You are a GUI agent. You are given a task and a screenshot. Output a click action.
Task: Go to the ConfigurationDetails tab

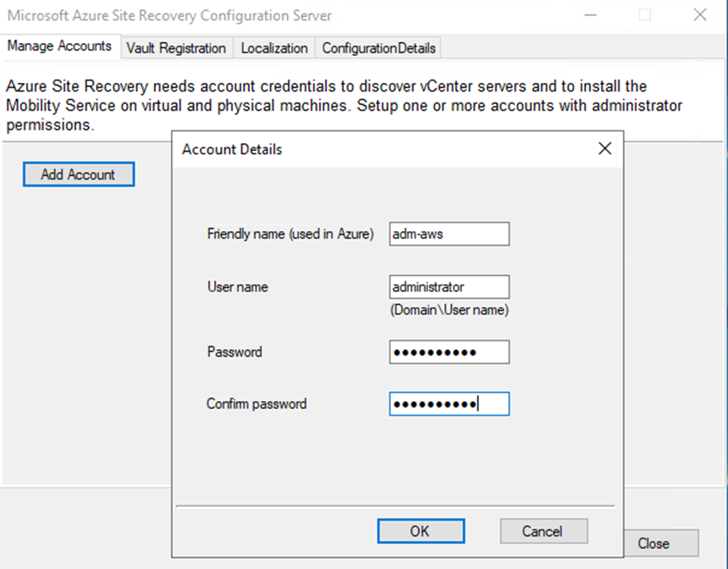tap(378, 48)
